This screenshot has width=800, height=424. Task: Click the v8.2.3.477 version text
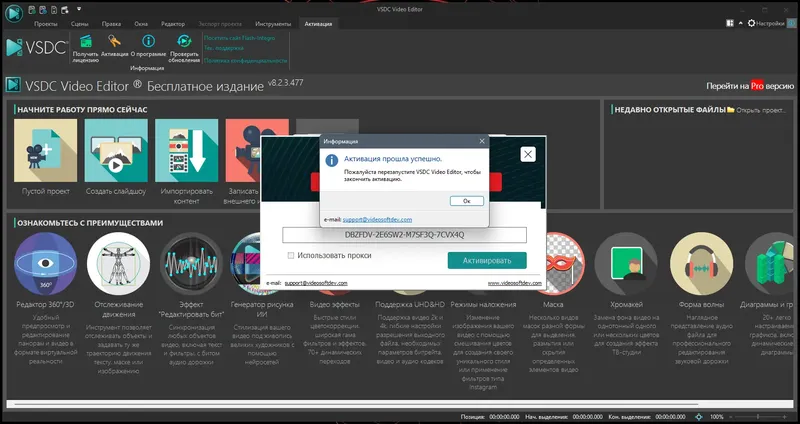point(286,83)
